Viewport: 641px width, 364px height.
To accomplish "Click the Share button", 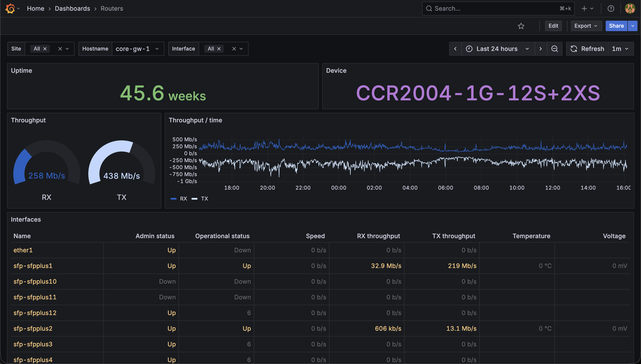I will tap(616, 26).
